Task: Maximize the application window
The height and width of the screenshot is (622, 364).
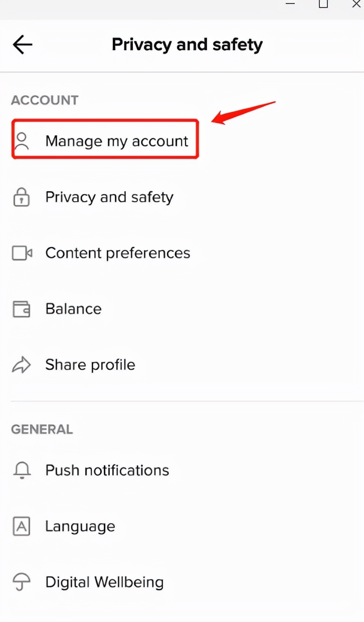Action: pyautogui.click(x=323, y=4)
